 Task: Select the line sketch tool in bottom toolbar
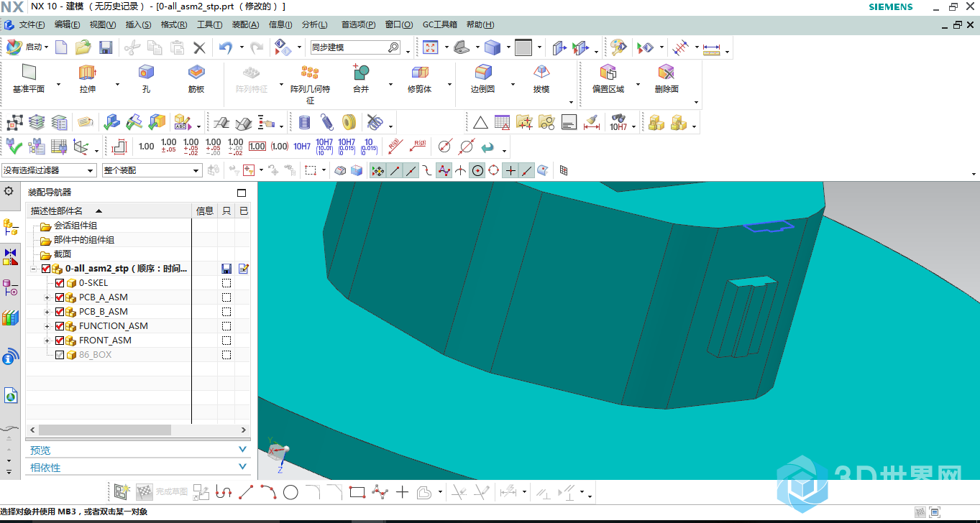point(246,492)
